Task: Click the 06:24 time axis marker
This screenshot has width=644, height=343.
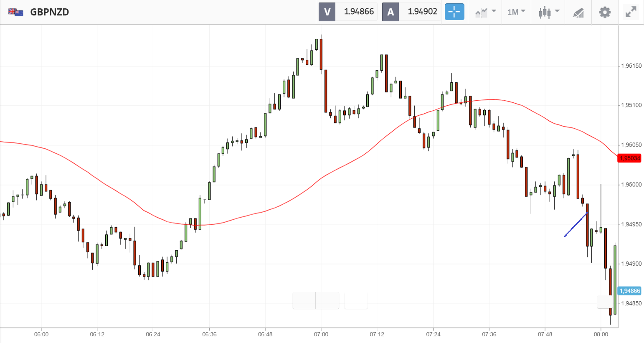Action: (153, 334)
